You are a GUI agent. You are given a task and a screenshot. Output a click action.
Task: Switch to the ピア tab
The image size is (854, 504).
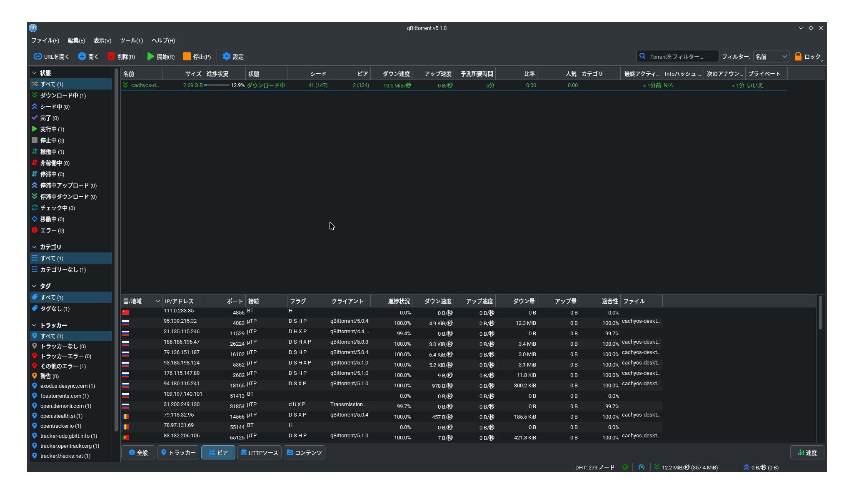point(218,452)
